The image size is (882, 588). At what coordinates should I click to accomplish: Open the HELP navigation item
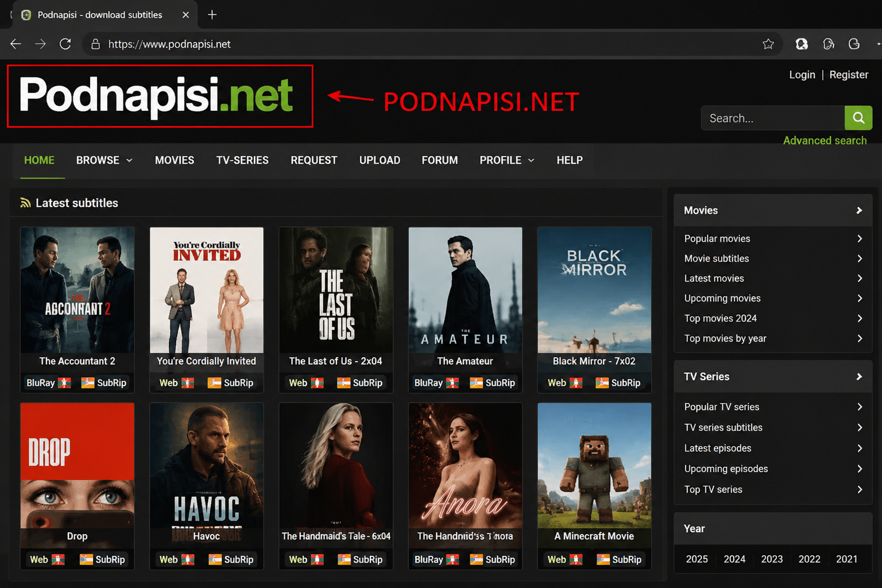(x=570, y=160)
